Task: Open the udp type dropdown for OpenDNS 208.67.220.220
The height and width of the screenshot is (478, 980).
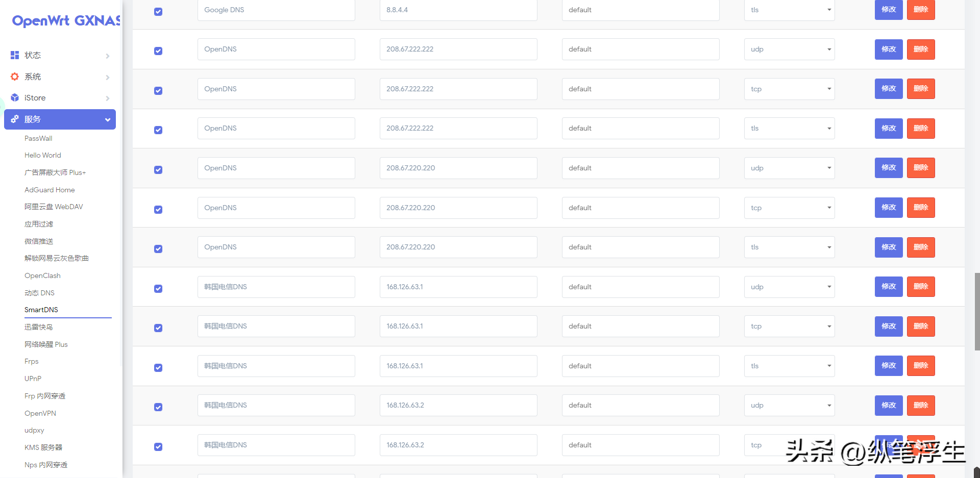Action: [789, 168]
